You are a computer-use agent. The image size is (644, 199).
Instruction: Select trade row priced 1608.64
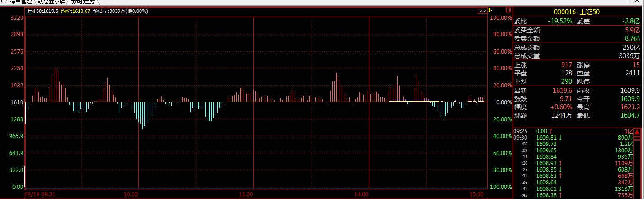tap(574, 182)
